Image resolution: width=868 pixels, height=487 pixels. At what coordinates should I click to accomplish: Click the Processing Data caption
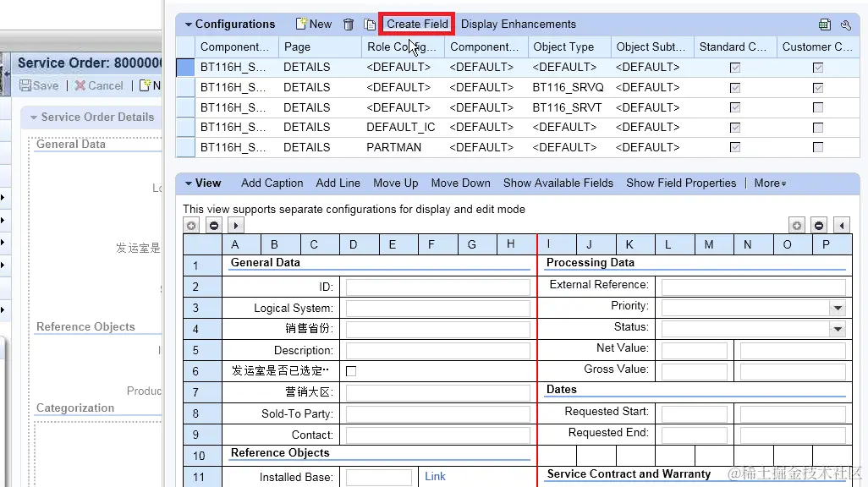[x=591, y=262]
